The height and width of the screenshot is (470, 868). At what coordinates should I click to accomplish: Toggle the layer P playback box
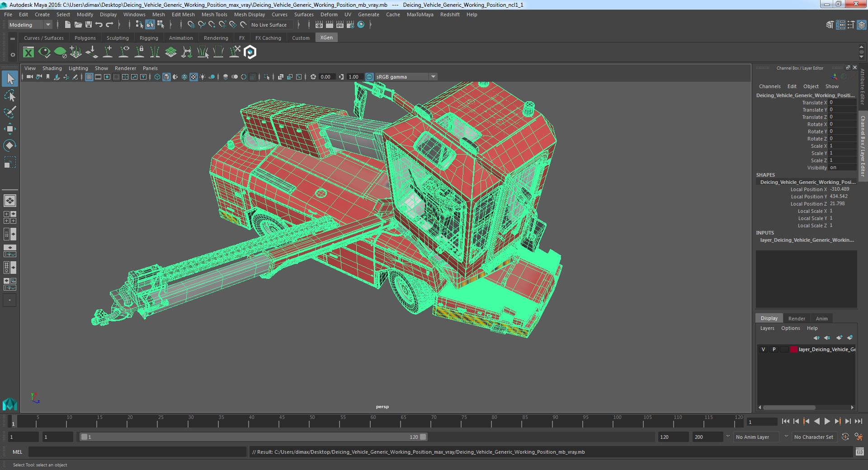point(774,349)
